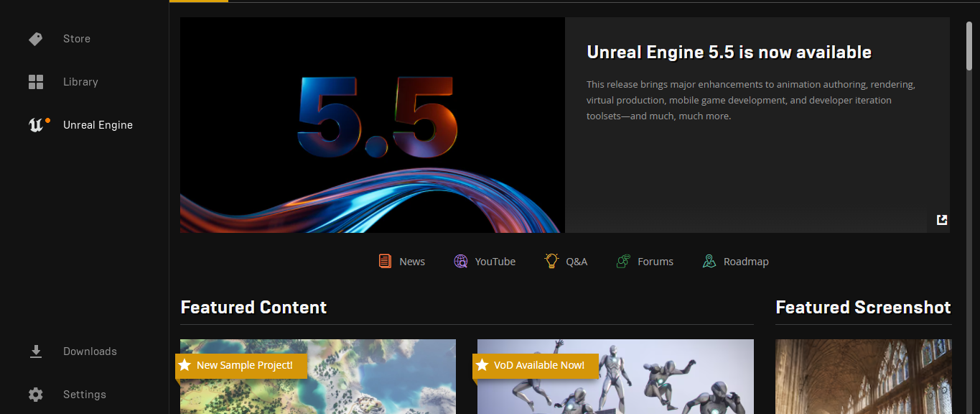Viewport: 980px width, 414px height.
Task: Click the Featured Content heading
Action: coord(253,308)
